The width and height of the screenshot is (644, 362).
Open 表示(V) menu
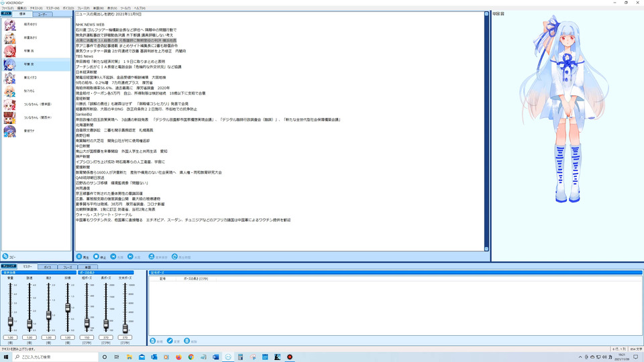click(112, 8)
